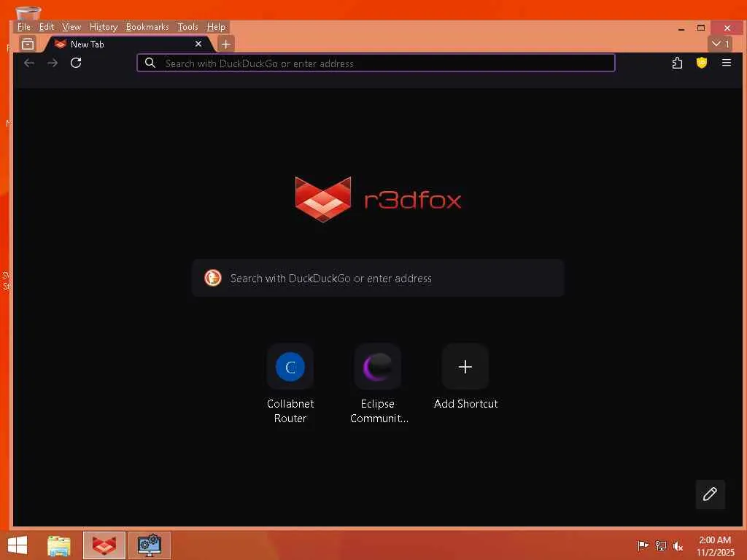Open the Extensions puzzle icon

[677, 63]
